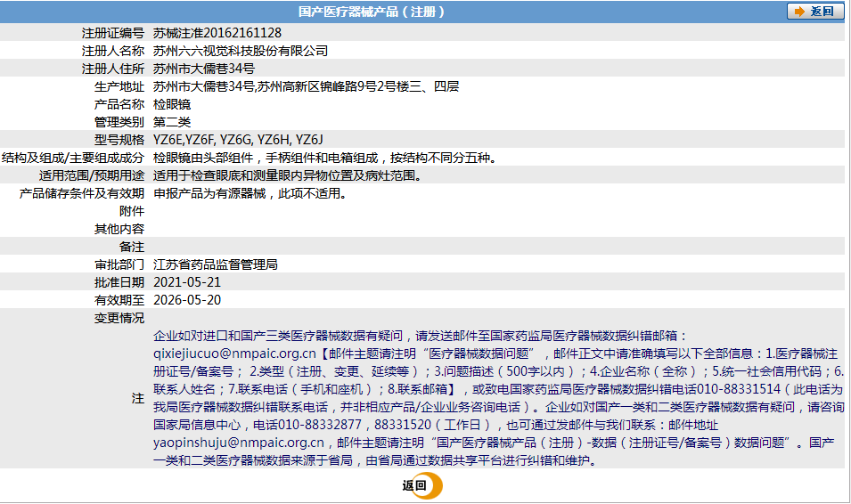The width and height of the screenshot is (851, 504).
Task: Click structure description starting 检眼镜由头部组件
Action: pyautogui.click(x=325, y=158)
